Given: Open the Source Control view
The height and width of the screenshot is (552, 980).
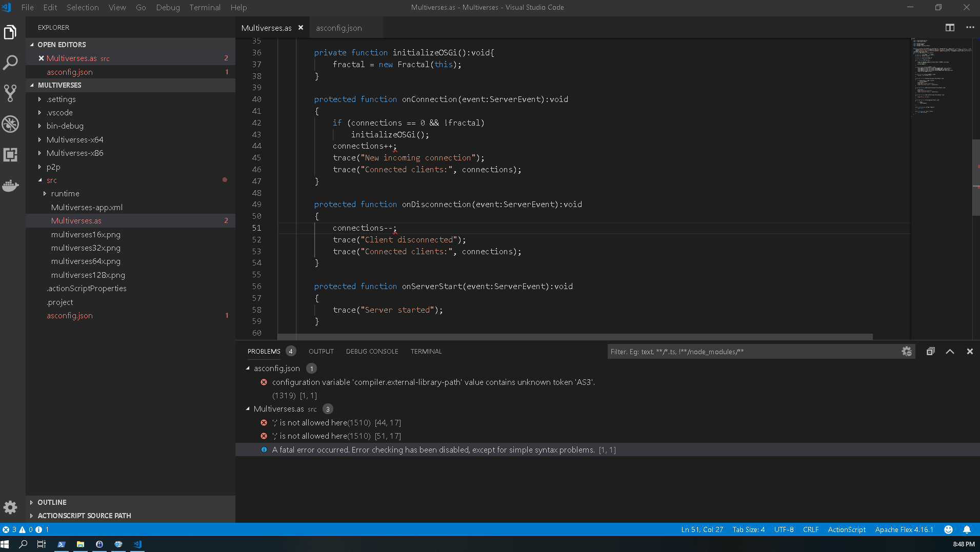Looking at the screenshot, I should 10,93.
